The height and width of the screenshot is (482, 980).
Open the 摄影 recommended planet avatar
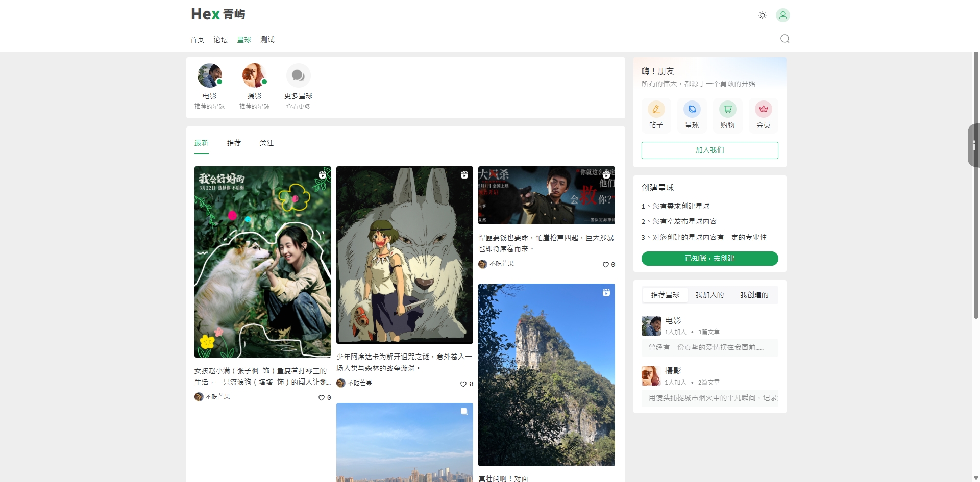[255, 75]
